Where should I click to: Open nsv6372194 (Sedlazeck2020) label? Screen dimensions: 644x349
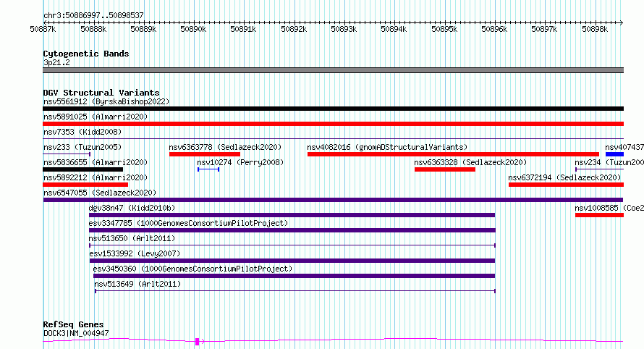point(564,177)
